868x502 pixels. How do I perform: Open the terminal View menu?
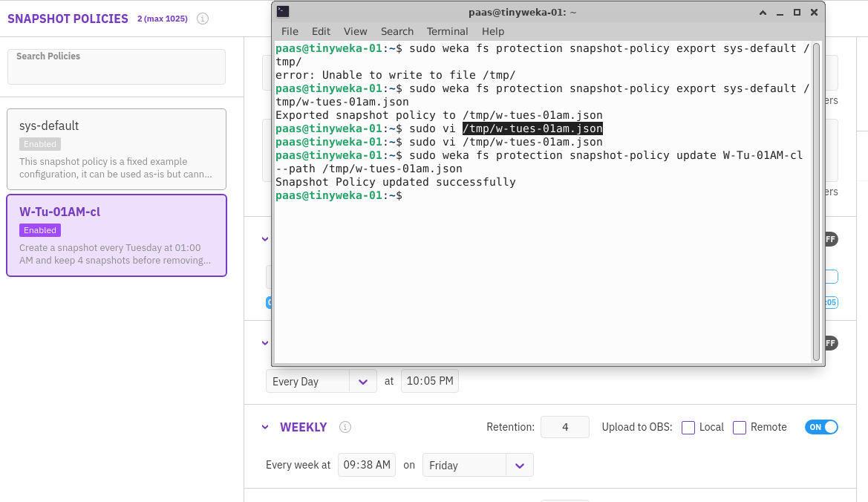point(355,31)
